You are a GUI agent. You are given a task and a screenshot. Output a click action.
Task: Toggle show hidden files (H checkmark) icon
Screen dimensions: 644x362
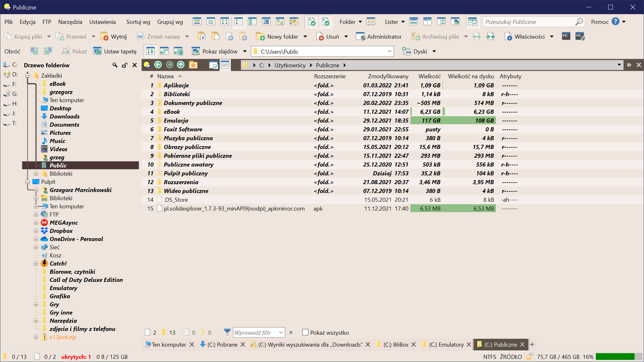312,22
